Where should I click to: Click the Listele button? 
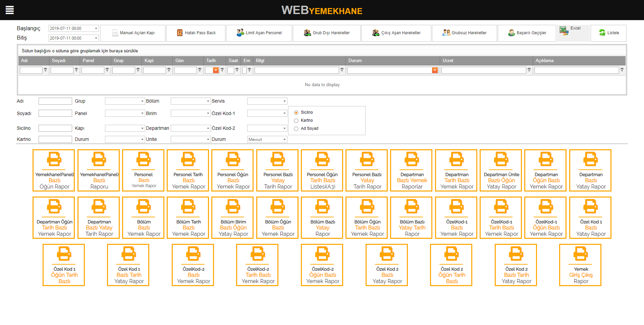point(608,33)
